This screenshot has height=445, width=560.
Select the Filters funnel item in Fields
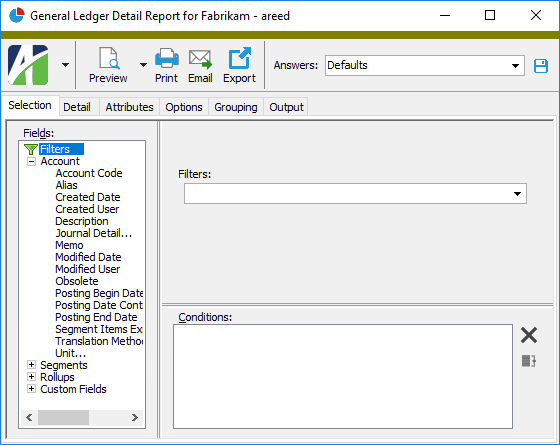(x=54, y=149)
